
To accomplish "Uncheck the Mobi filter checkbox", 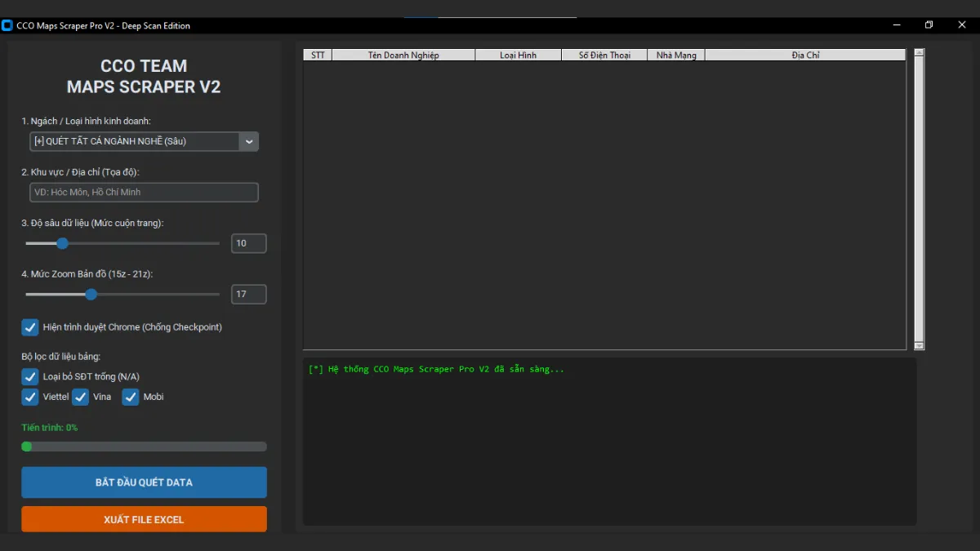I will pyautogui.click(x=131, y=397).
